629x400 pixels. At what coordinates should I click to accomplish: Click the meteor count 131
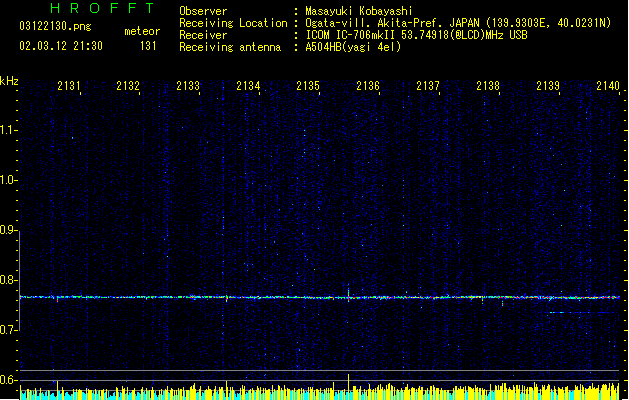pyautogui.click(x=148, y=46)
